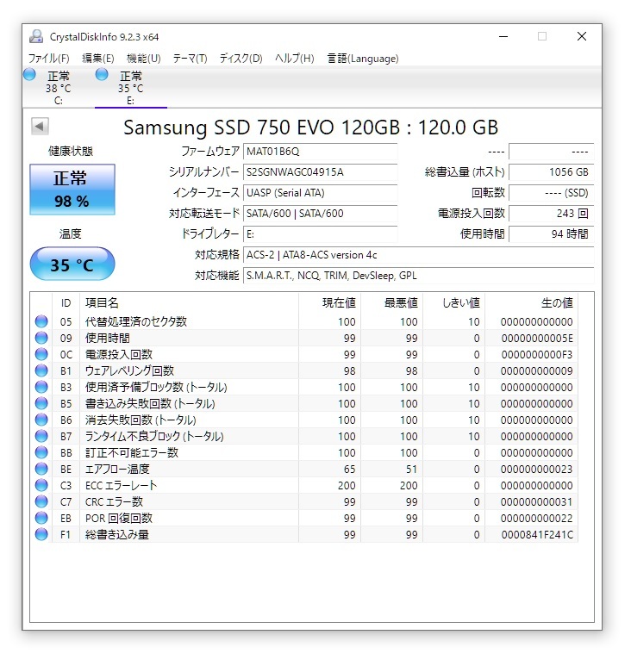Click status orb for attribute B6
Screen dimensions: 631x672
41,420
